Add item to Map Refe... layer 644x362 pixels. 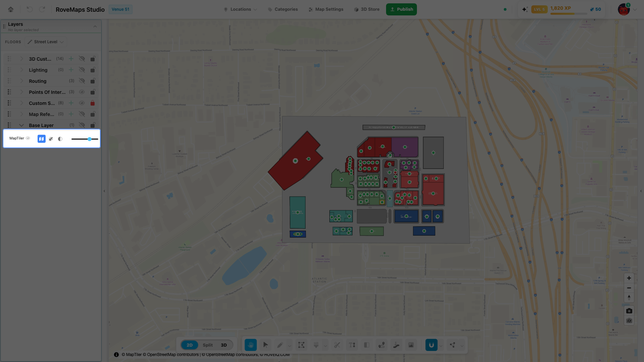pyautogui.click(x=71, y=114)
